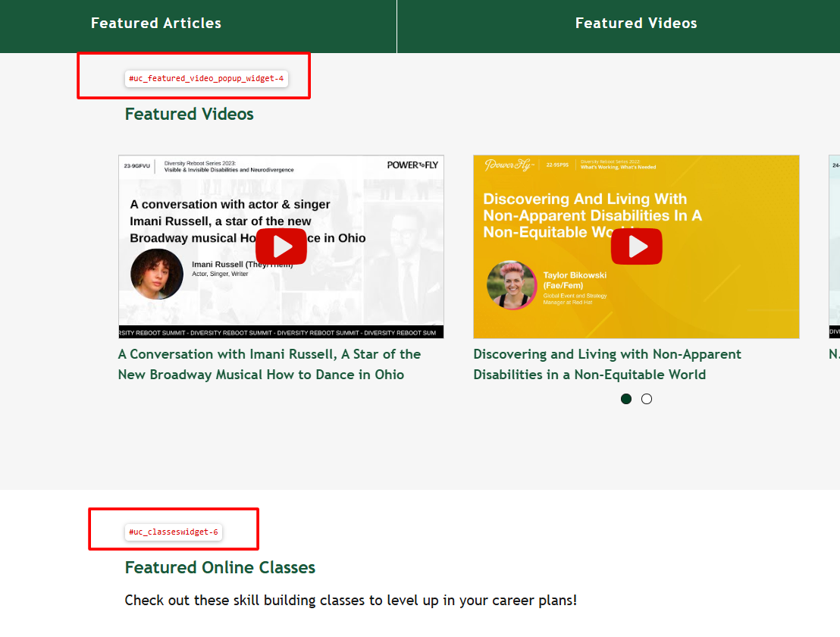
Task: Click the #uc_classeswidget-6 label
Action: tap(174, 532)
